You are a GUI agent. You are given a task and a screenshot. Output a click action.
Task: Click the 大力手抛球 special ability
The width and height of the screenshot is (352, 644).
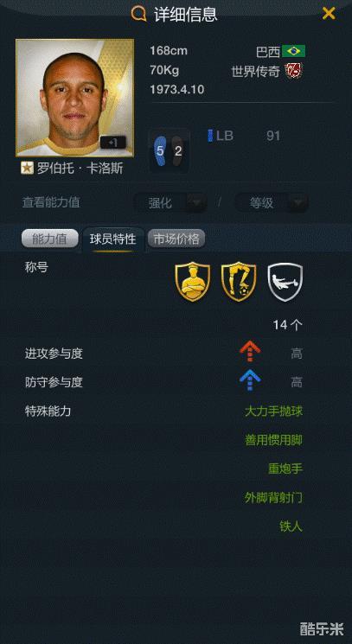273,411
